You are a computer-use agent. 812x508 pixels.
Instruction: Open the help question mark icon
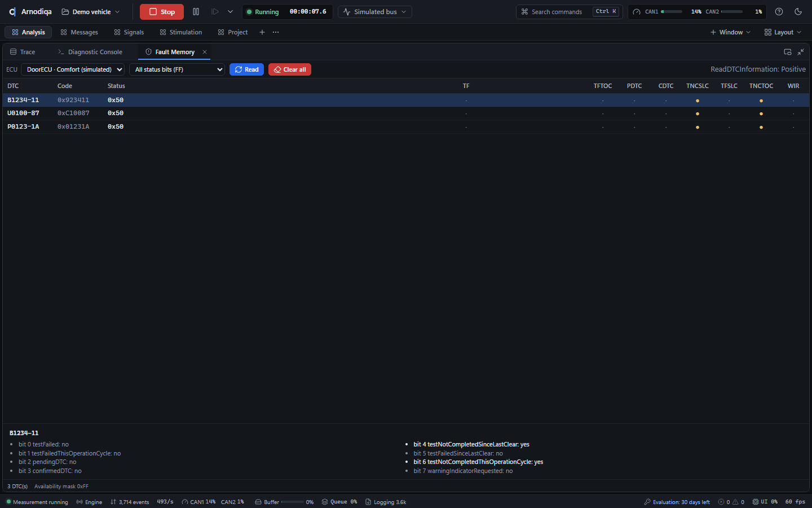779,12
